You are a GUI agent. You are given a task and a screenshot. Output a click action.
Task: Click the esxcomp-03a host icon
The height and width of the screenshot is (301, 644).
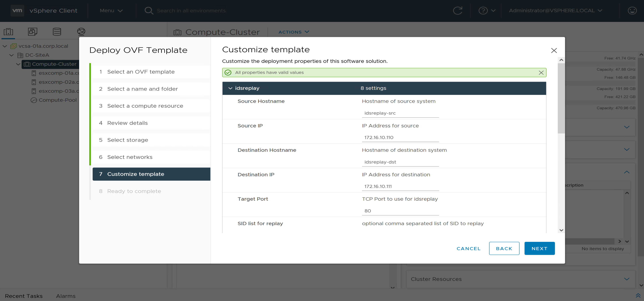pos(34,91)
